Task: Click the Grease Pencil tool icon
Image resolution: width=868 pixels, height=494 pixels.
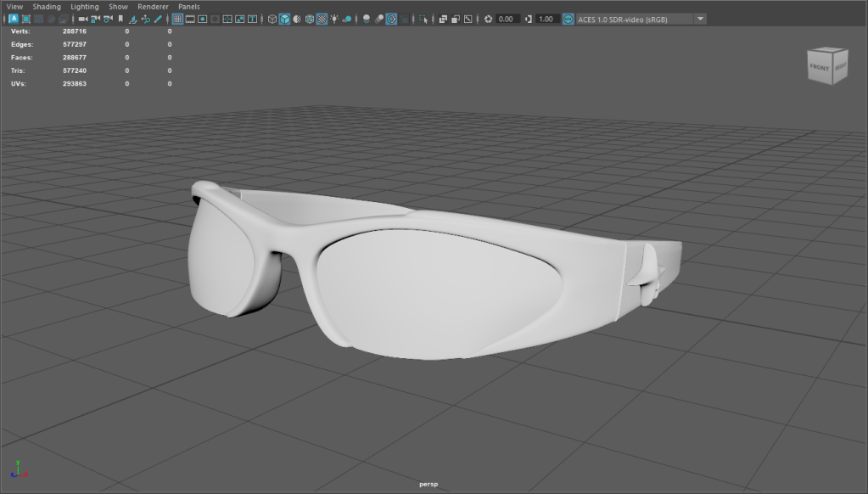Action: 160,19
